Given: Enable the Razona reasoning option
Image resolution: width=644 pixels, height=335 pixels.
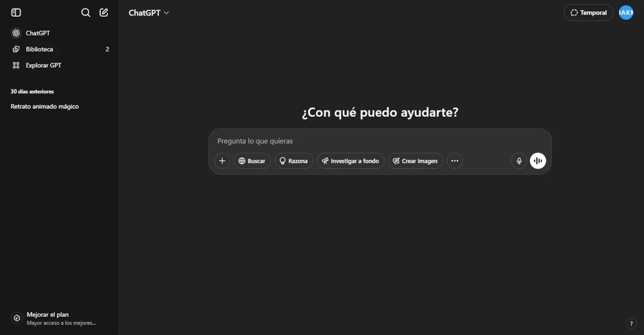Looking at the screenshot, I should tap(294, 161).
